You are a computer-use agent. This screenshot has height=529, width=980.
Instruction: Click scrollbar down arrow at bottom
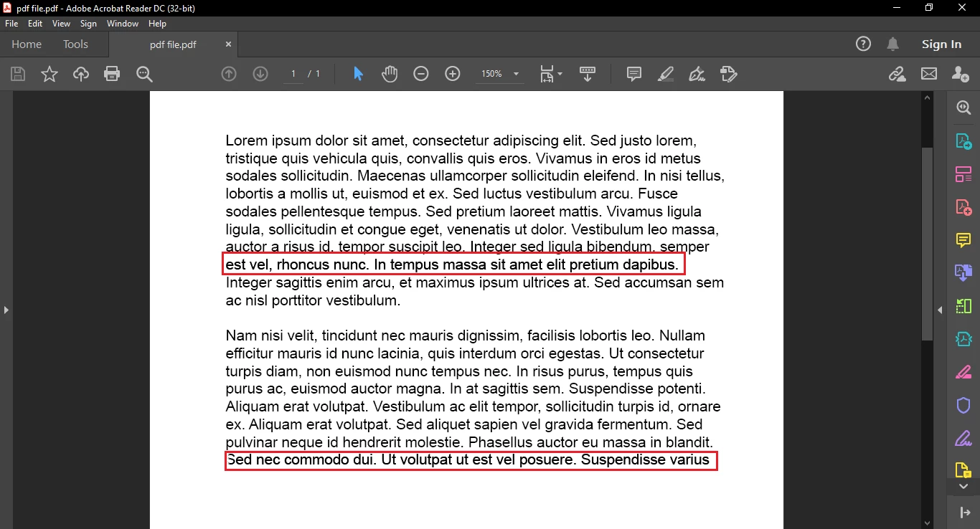(927, 523)
